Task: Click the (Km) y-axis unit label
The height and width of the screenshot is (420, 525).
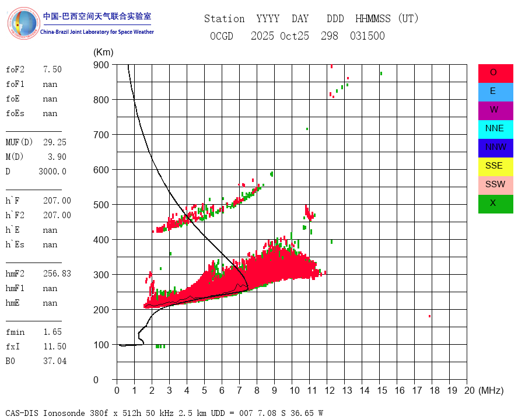Action: point(103,52)
